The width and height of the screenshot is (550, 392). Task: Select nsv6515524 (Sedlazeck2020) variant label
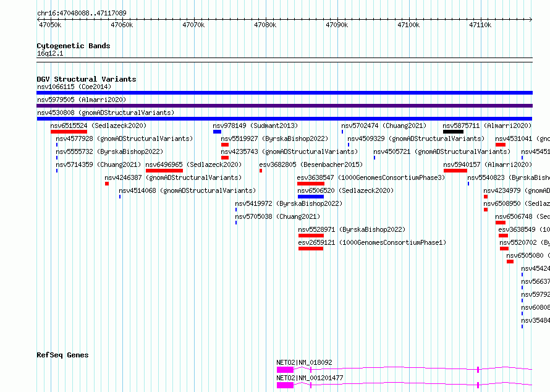coord(98,126)
